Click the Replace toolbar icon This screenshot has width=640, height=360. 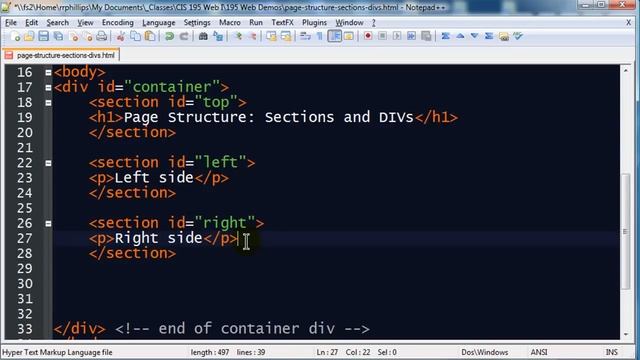click(x=218, y=37)
